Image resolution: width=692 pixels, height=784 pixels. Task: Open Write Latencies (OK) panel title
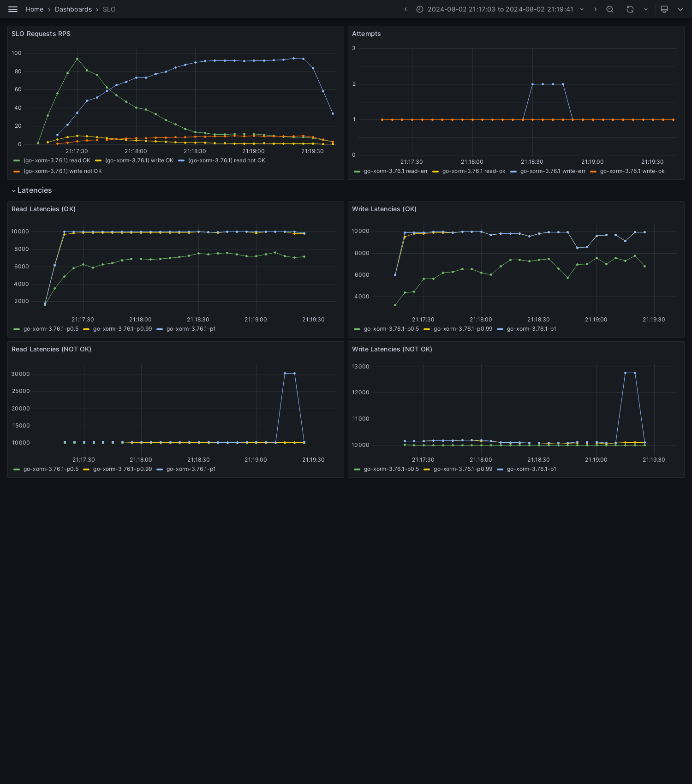pyautogui.click(x=384, y=209)
